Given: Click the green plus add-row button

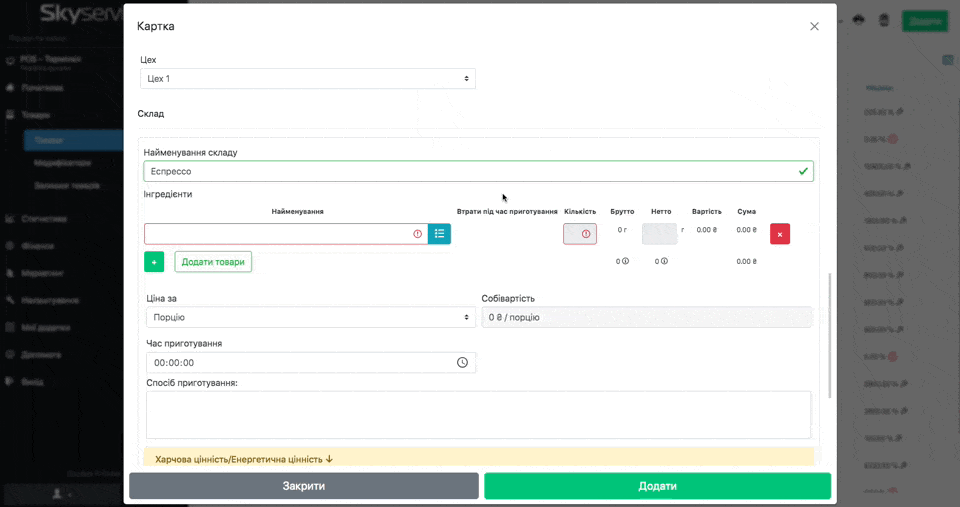Looking at the screenshot, I should [154, 262].
